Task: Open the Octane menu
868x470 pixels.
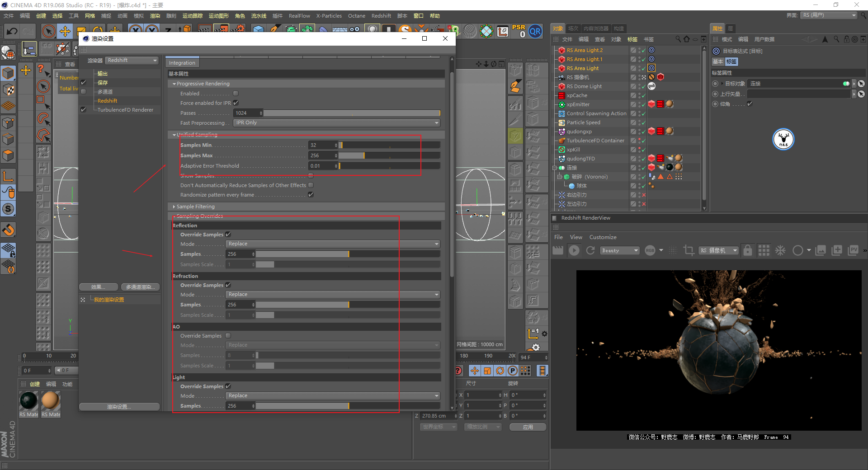Action: tap(356, 16)
